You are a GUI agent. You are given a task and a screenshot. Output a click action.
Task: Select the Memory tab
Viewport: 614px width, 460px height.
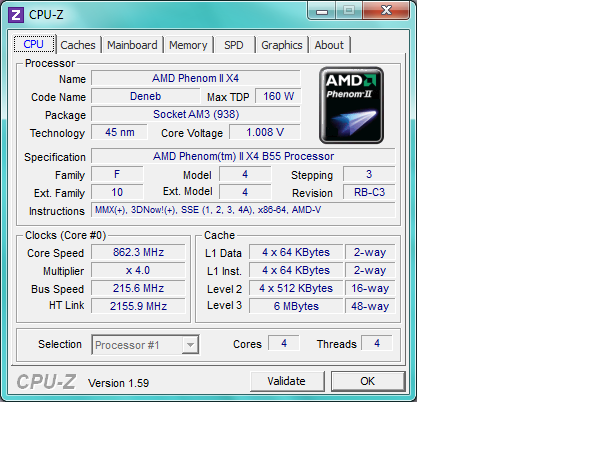click(188, 45)
